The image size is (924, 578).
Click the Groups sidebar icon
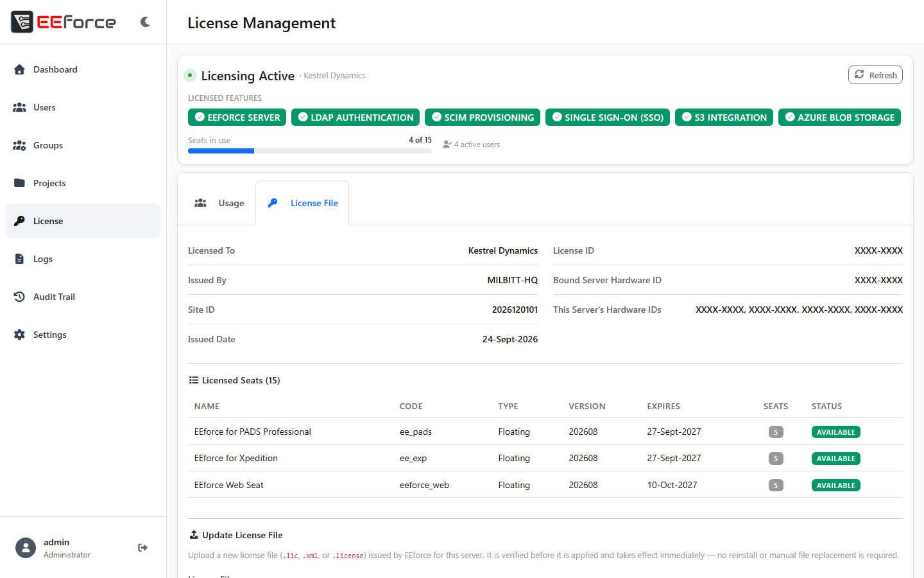click(19, 145)
